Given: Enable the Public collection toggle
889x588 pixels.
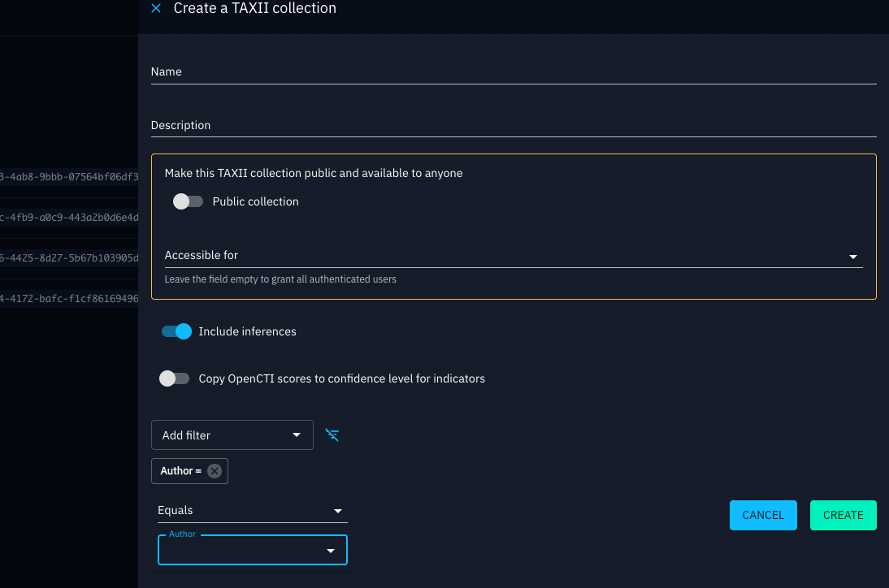Looking at the screenshot, I should click(188, 201).
